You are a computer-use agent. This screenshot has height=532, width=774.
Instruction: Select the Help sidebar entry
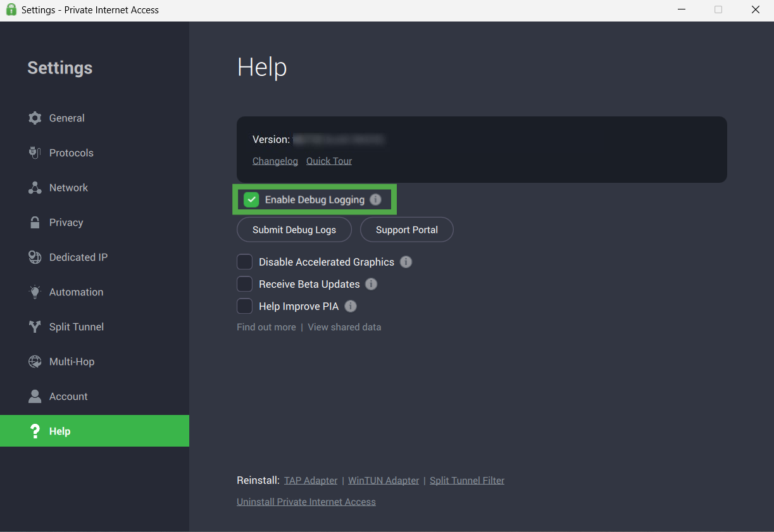[x=94, y=431]
